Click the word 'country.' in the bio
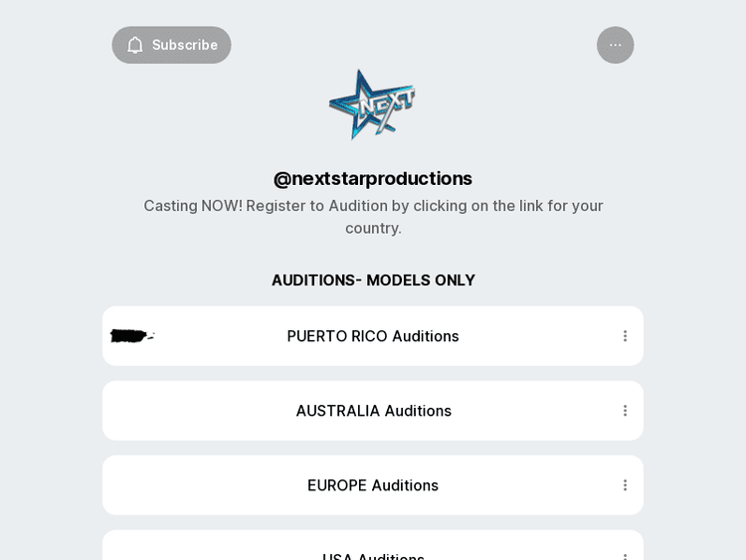Image resolution: width=746 pixels, height=560 pixels. (373, 228)
